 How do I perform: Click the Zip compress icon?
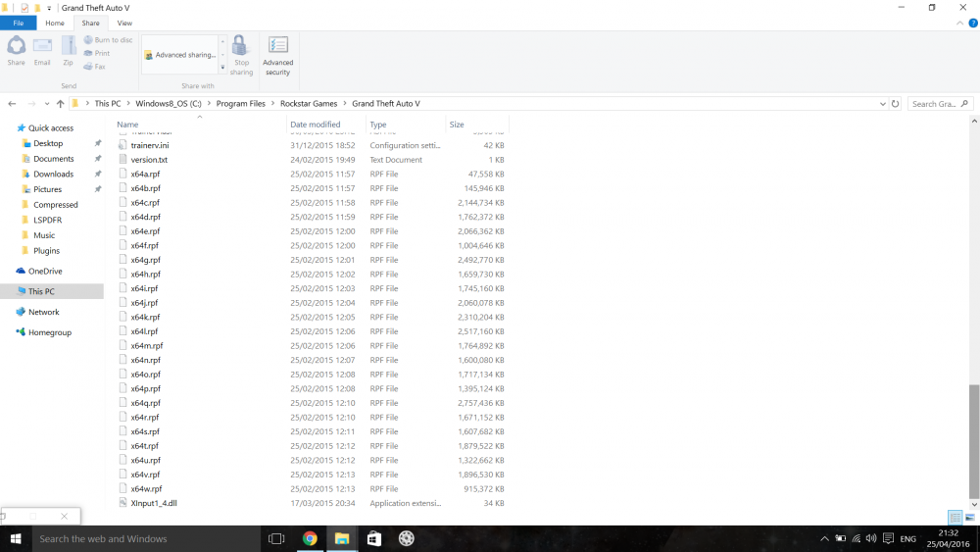pyautogui.click(x=69, y=51)
